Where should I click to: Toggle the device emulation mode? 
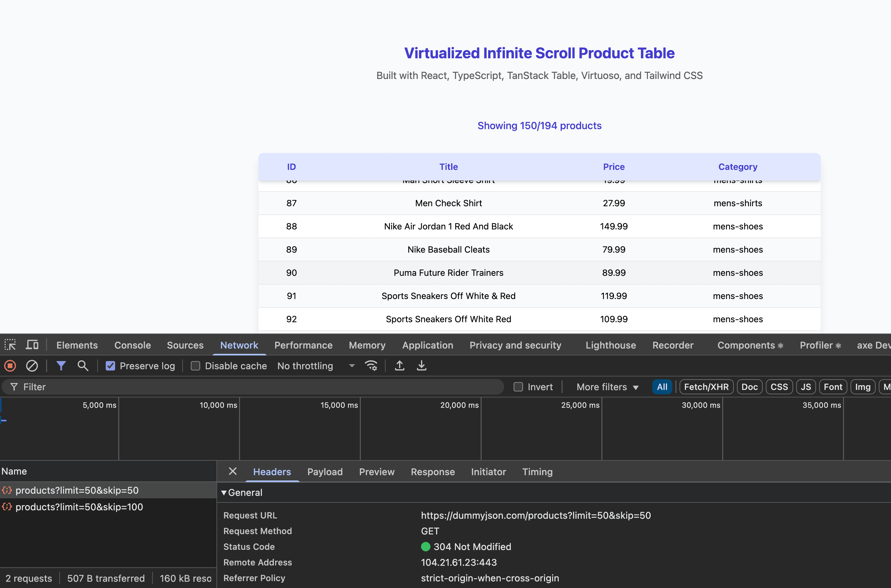(x=32, y=345)
